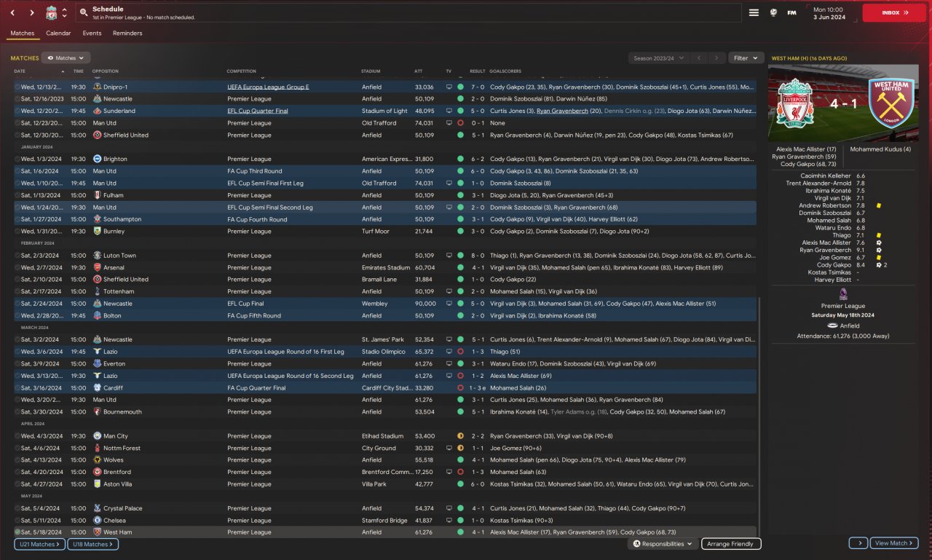Click the red result dot on the Cardiff row
The width and height of the screenshot is (932, 560).
(460, 388)
